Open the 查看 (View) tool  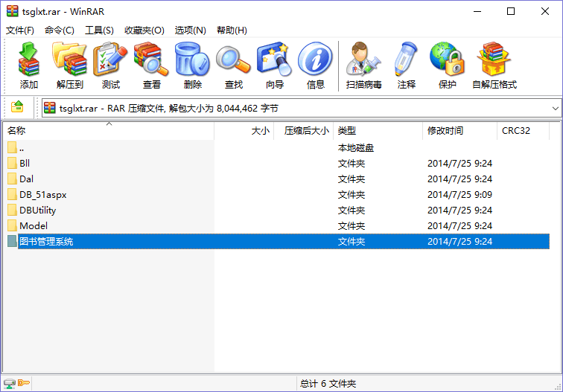(x=151, y=65)
